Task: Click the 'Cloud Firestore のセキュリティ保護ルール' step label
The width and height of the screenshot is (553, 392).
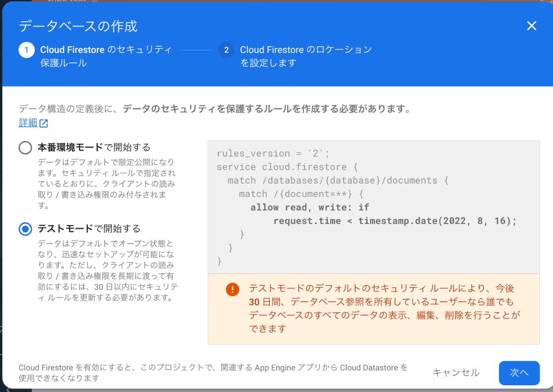Action: pos(106,56)
